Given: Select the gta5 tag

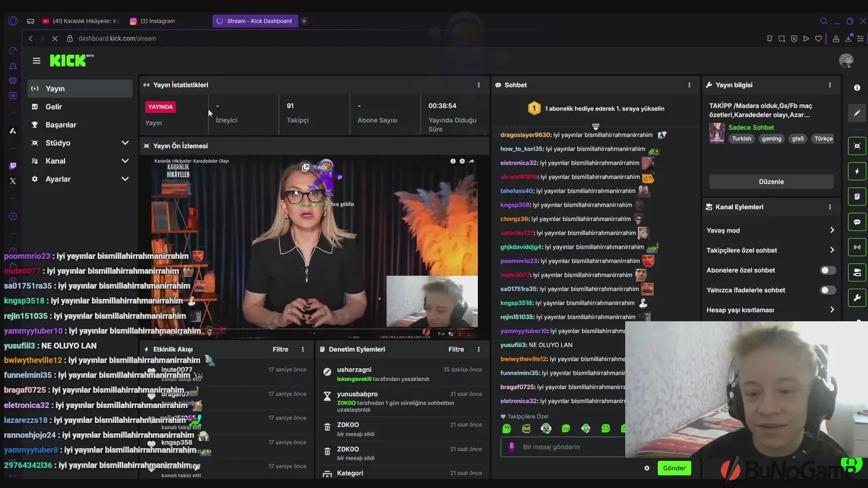Looking at the screenshot, I should point(797,138).
